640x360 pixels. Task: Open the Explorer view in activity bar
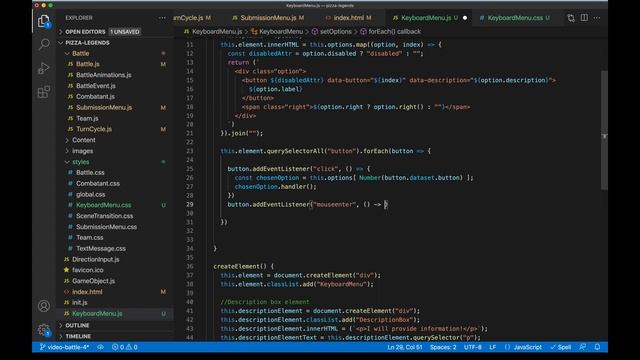coord(44,21)
